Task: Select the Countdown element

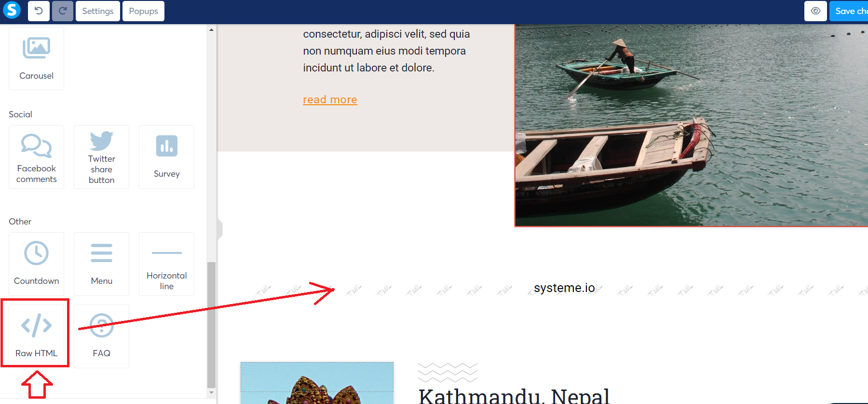Action: pyautogui.click(x=36, y=264)
